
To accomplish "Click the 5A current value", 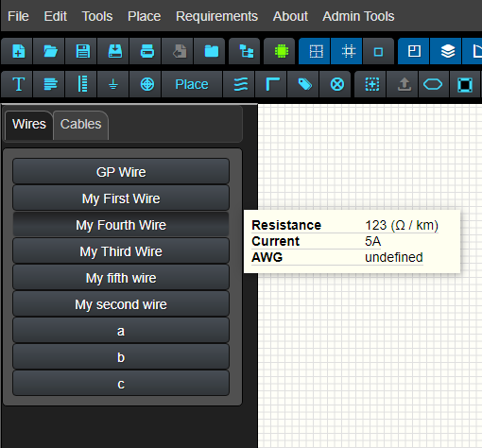I will (x=372, y=241).
